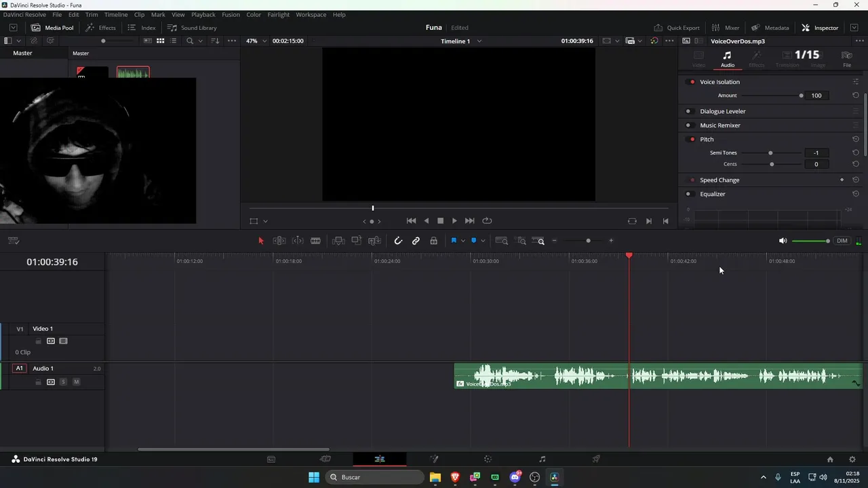Open the Playback menu
Viewport: 868px width, 488px height.
pos(203,14)
